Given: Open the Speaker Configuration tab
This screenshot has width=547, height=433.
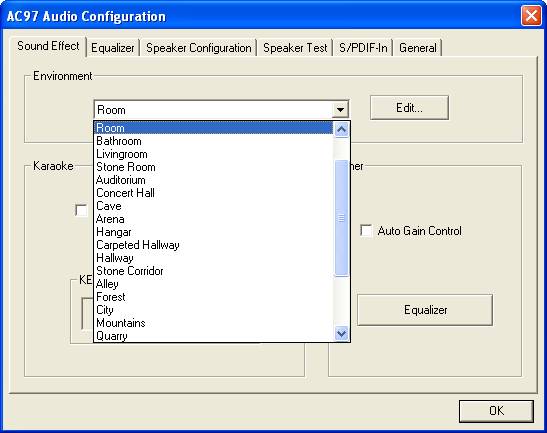Looking at the screenshot, I should 198,48.
